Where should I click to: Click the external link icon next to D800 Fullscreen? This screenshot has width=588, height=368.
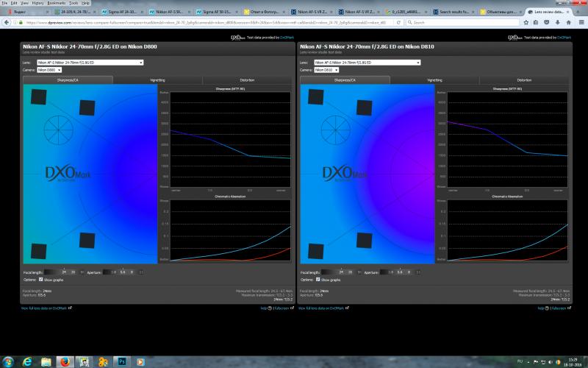coord(292,308)
